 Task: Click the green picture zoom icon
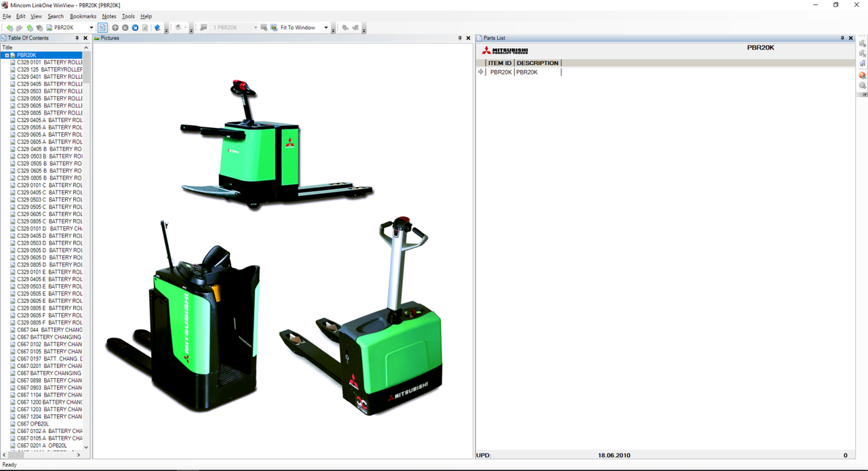(x=274, y=28)
